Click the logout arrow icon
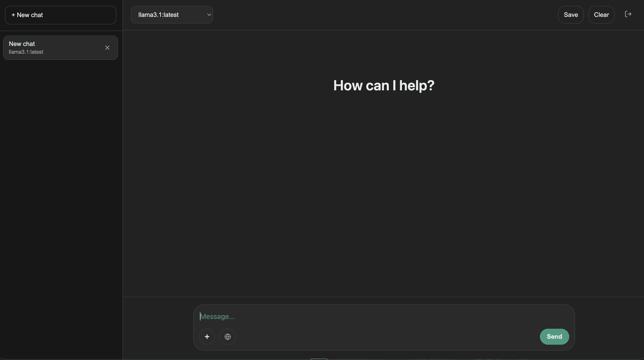This screenshot has width=644, height=360. point(628,14)
